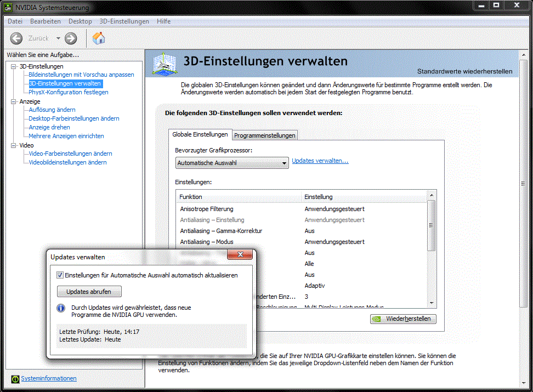
Task: Open back history dropdown arrow next to Zurück
Action: [58, 38]
